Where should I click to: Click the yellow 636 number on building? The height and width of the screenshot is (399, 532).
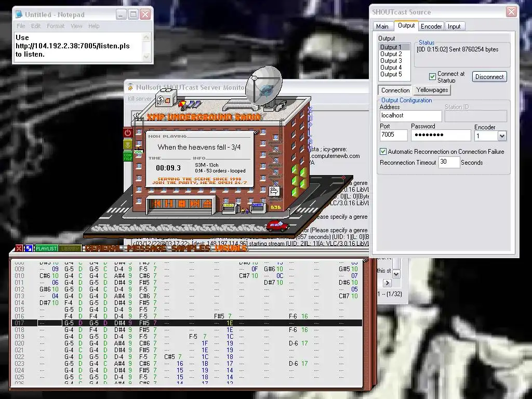[275, 207]
